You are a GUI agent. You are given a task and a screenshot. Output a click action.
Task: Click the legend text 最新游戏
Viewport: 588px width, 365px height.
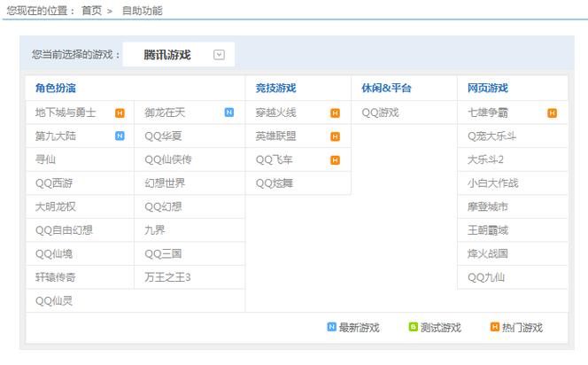click(x=359, y=328)
